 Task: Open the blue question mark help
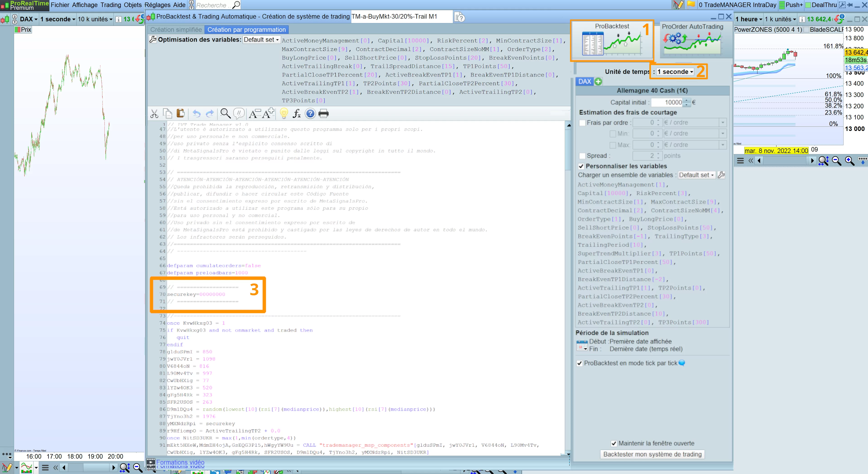tap(310, 114)
